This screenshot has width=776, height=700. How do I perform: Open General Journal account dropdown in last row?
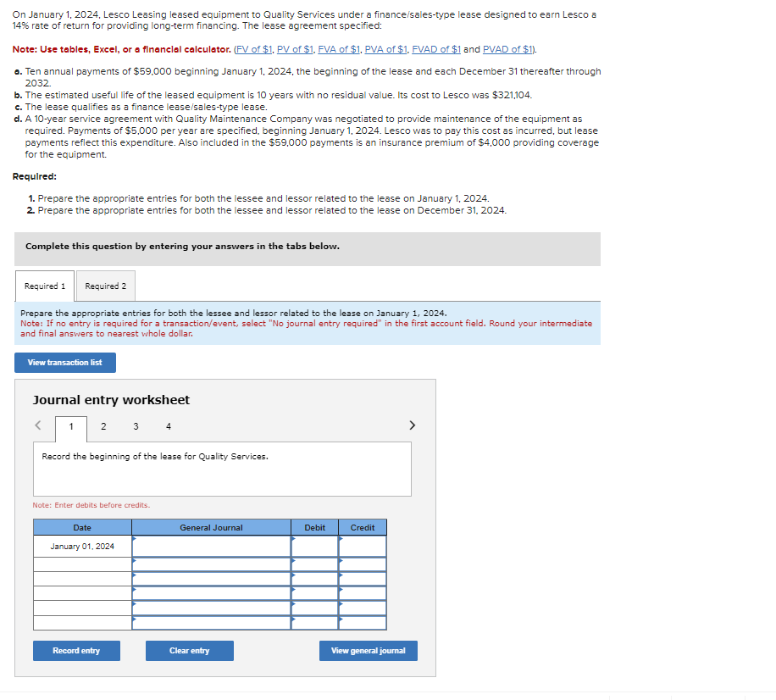click(x=211, y=623)
